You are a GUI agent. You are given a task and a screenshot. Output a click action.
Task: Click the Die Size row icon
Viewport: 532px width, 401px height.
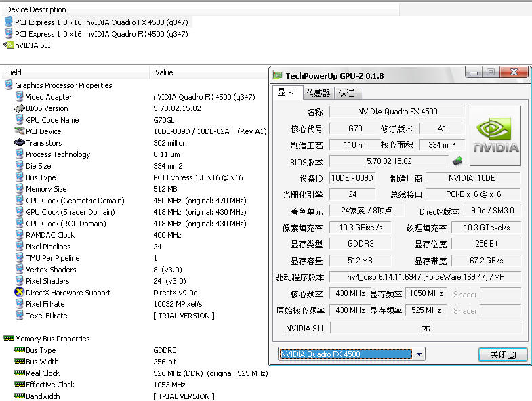(20, 165)
